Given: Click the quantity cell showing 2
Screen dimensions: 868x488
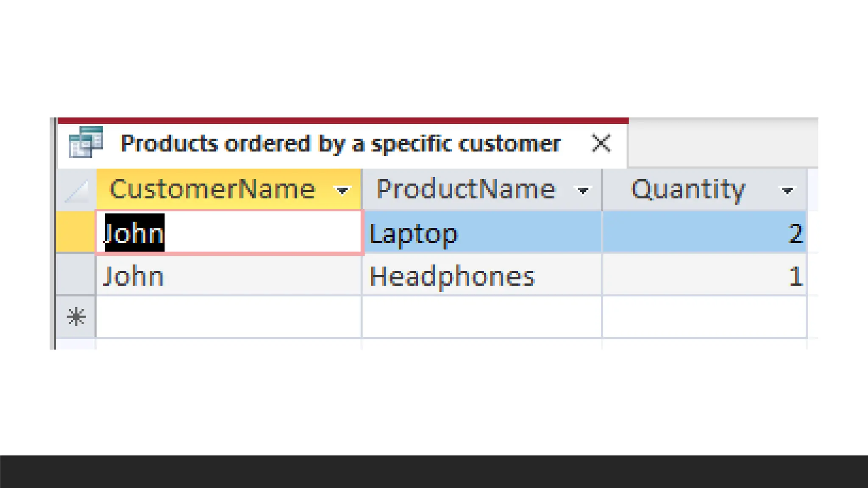Looking at the screenshot, I should tap(704, 233).
